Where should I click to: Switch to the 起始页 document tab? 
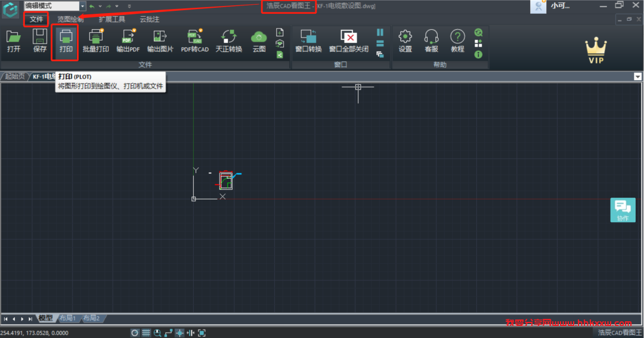click(15, 76)
